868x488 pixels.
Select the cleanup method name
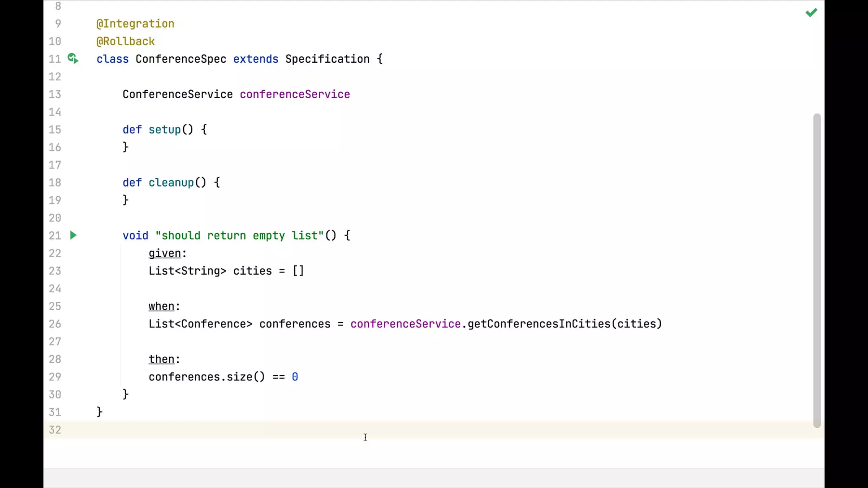[171, 183]
